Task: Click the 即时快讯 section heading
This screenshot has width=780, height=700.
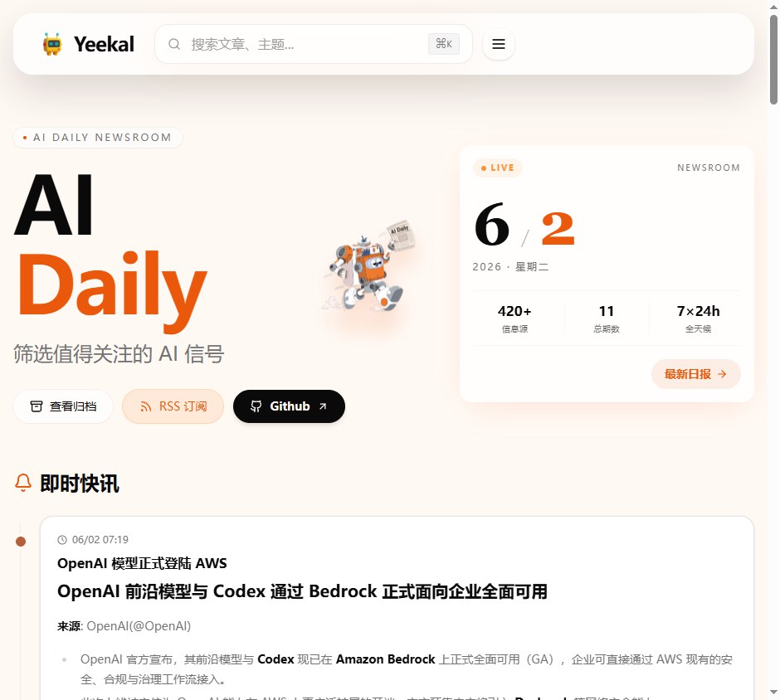Action: tap(80, 484)
